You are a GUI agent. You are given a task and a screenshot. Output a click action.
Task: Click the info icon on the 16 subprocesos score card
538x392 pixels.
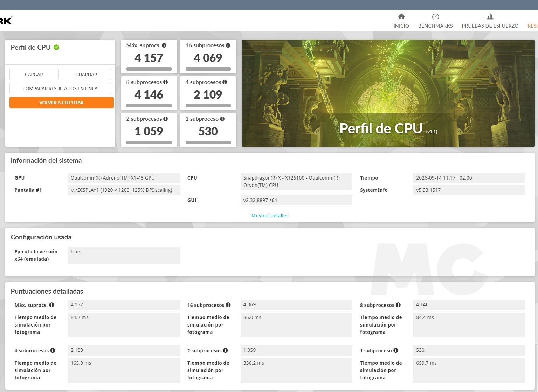(x=228, y=45)
